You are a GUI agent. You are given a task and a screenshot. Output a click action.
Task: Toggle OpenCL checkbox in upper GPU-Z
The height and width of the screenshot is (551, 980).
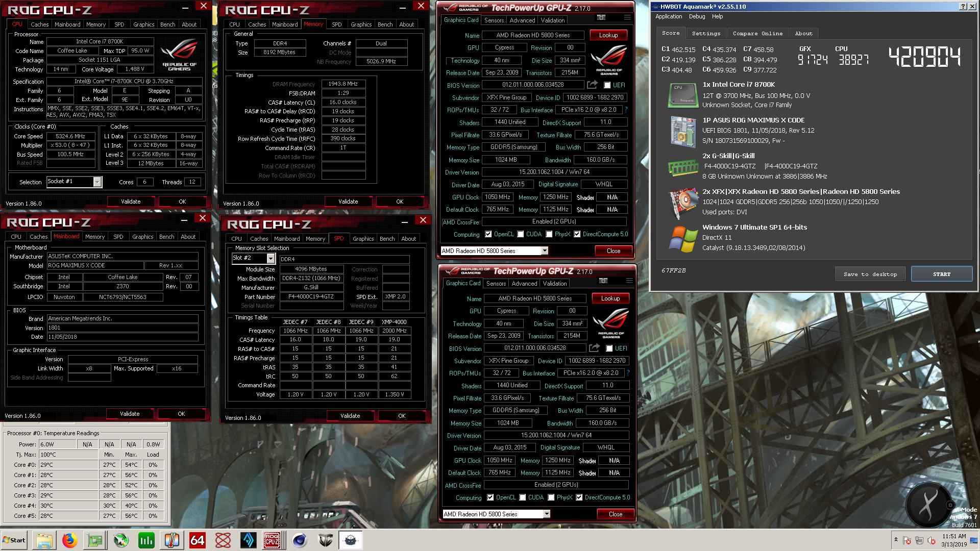pos(488,234)
